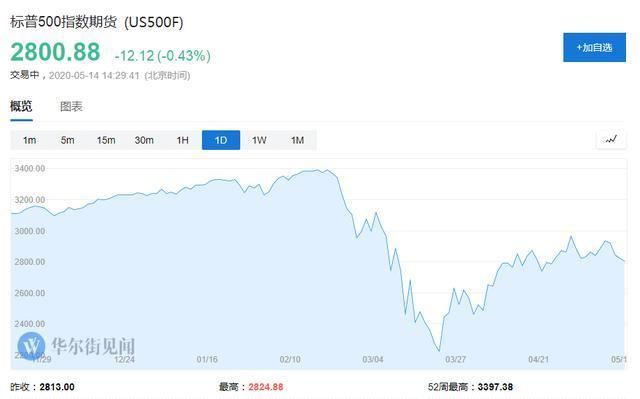Screen dimensions: 640x399
Task: Click the +加自选 add to watchlist button
Action: click(x=594, y=48)
